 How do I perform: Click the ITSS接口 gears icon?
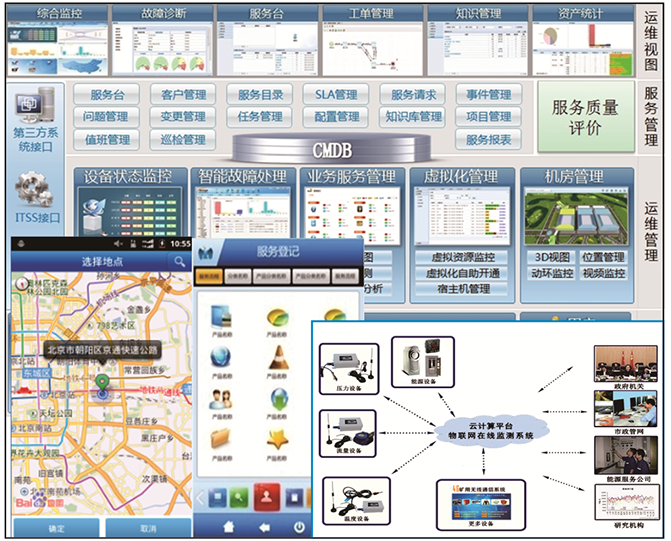35,190
